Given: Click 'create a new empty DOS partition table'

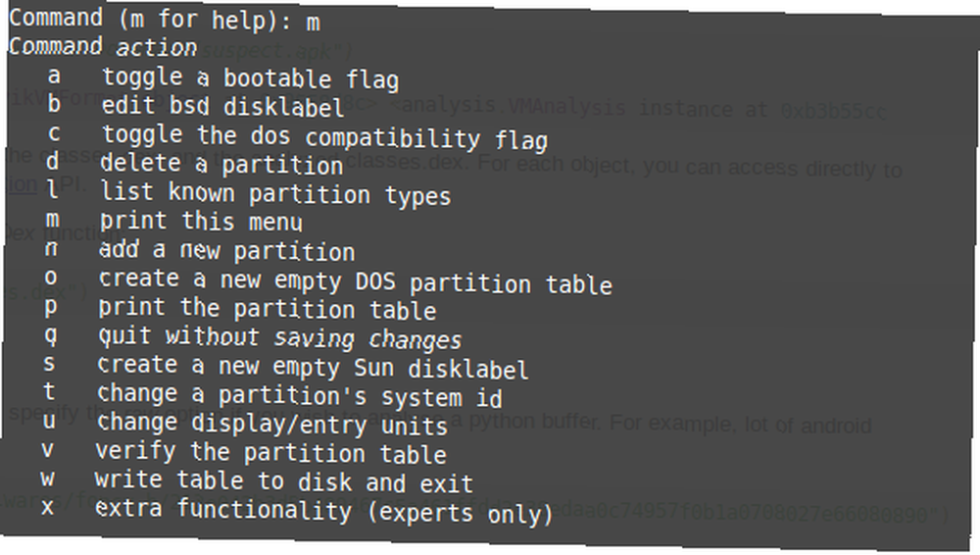Looking at the screenshot, I should point(355,281).
